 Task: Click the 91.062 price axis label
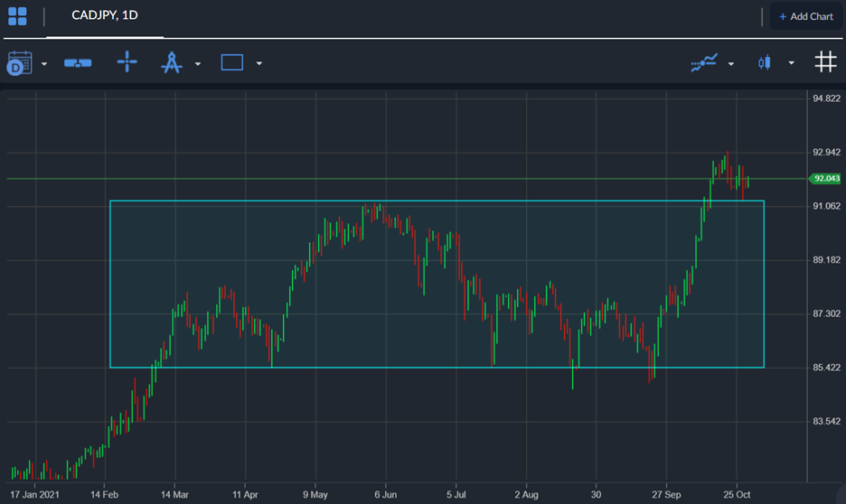(x=826, y=206)
